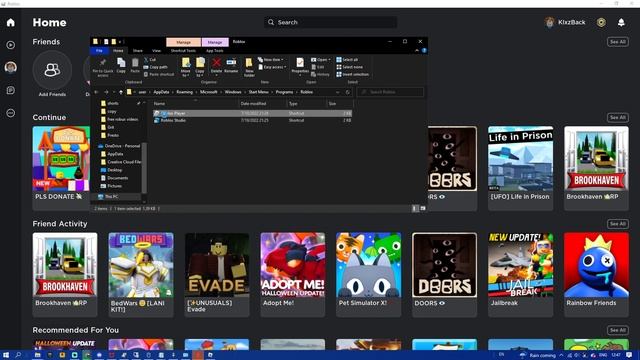Click Cut in Explorer ribbon
The height and width of the screenshot is (360, 640).
pyautogui.click(x=150, y=60)
